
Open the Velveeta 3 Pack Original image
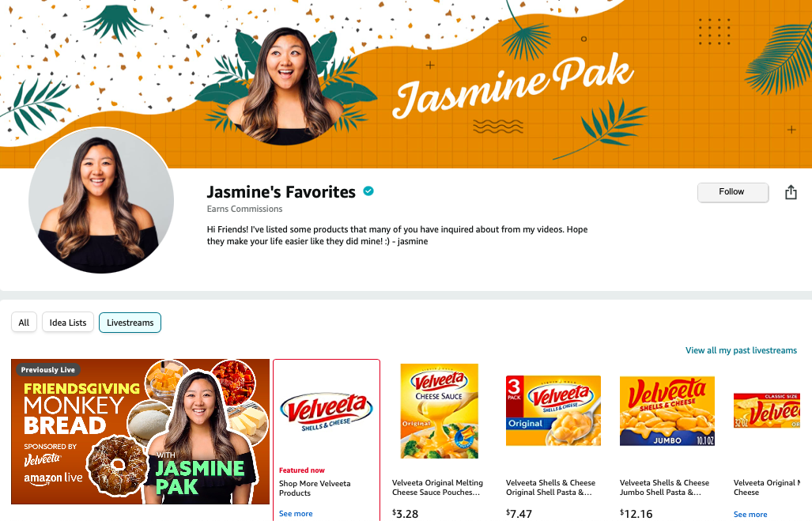coord(553,410)
